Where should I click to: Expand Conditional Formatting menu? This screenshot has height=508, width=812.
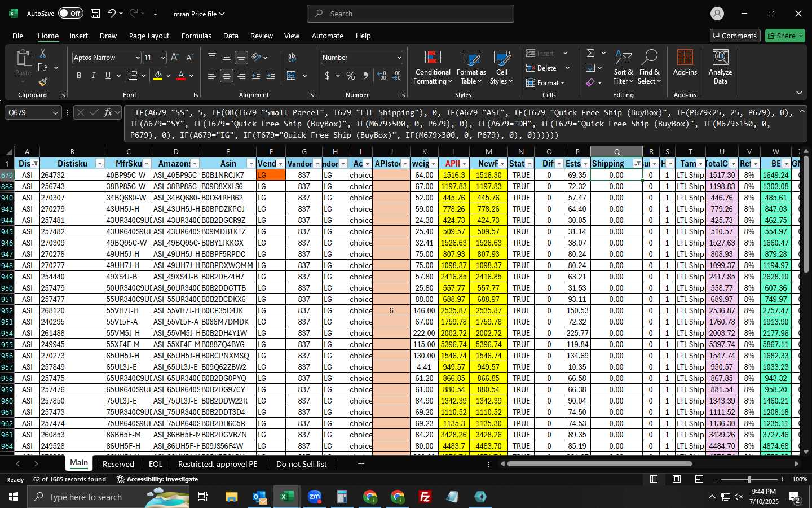(x=433, y=68)
